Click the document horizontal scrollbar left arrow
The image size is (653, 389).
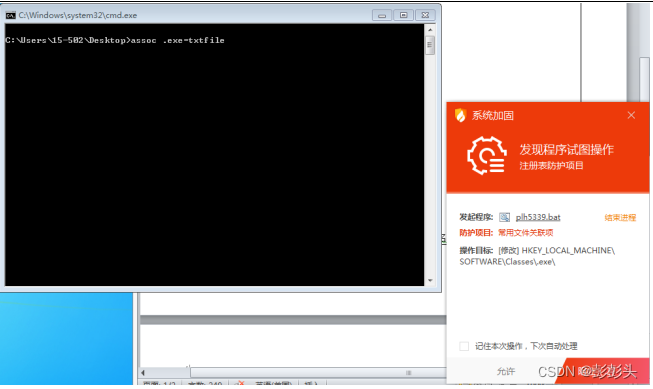pos(143,373)
